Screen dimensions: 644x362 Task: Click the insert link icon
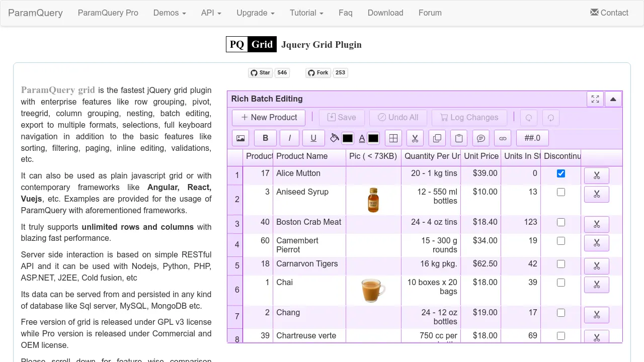pyautogui.click(x=503, y=138)
